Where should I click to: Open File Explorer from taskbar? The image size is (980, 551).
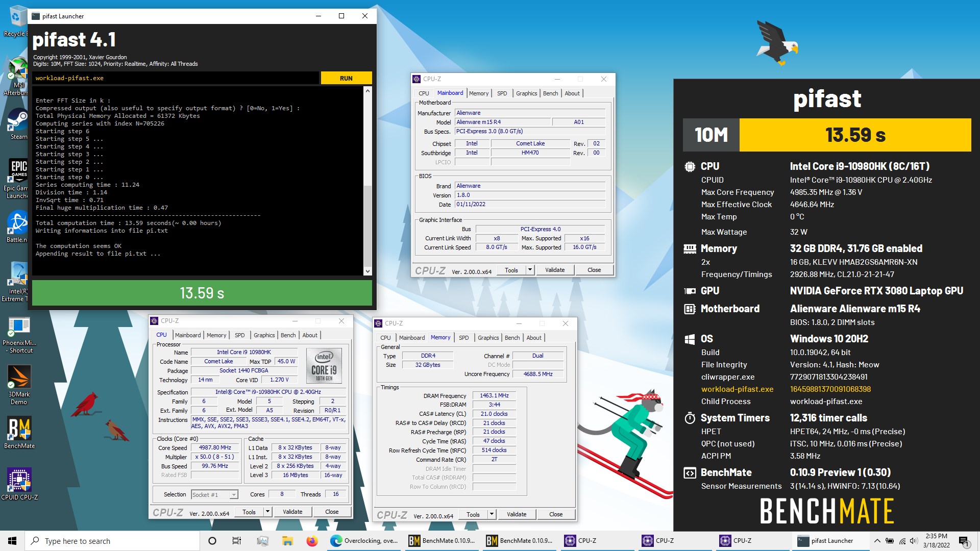[x=287, y=541]
